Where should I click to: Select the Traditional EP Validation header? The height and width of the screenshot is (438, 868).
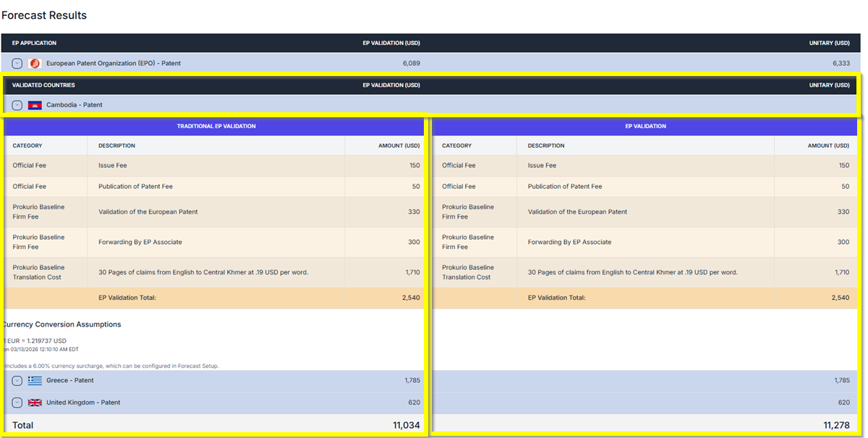click(x=216, y=126)
